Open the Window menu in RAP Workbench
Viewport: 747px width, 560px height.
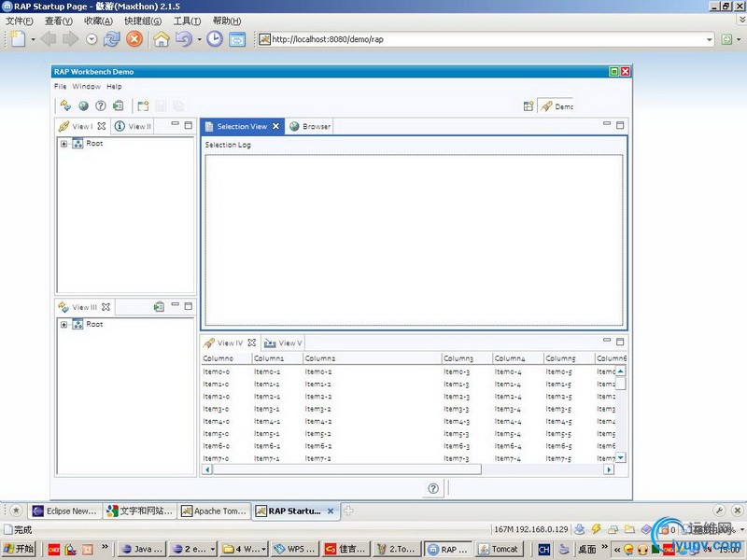86,86
